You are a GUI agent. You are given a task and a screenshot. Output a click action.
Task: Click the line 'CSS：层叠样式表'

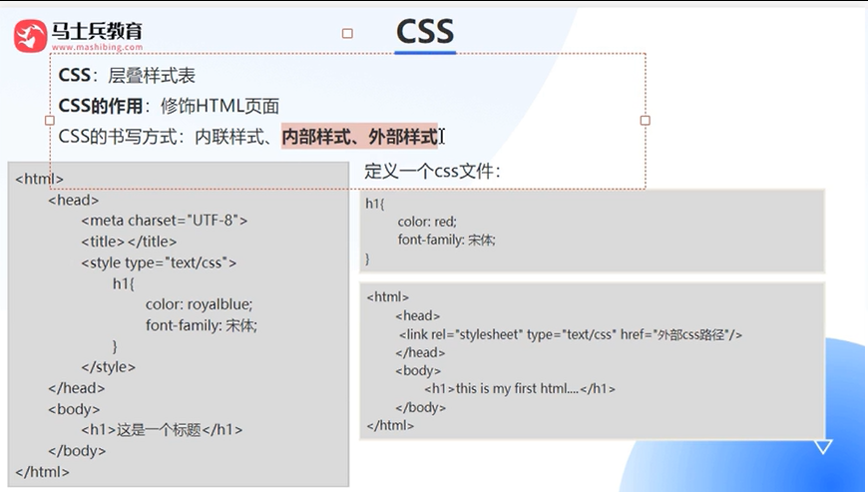(127, 75)
